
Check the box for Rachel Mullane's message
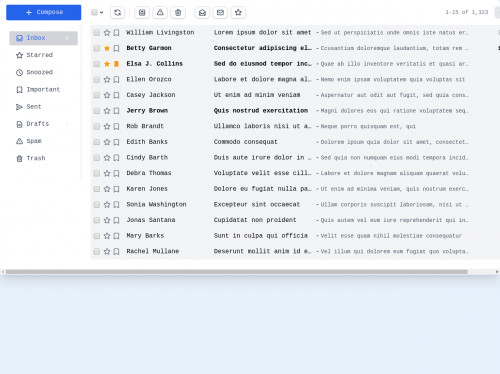point(97,251)
